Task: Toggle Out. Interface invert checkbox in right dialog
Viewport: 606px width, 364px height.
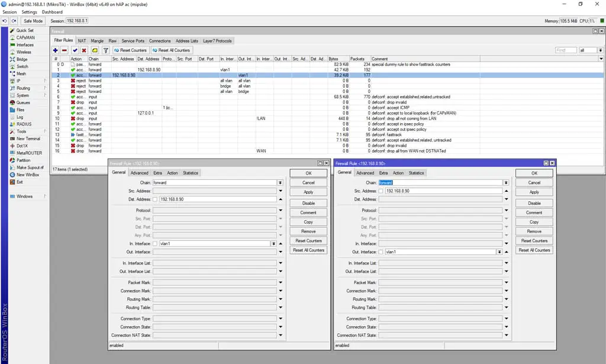Action: click(381, 252)
